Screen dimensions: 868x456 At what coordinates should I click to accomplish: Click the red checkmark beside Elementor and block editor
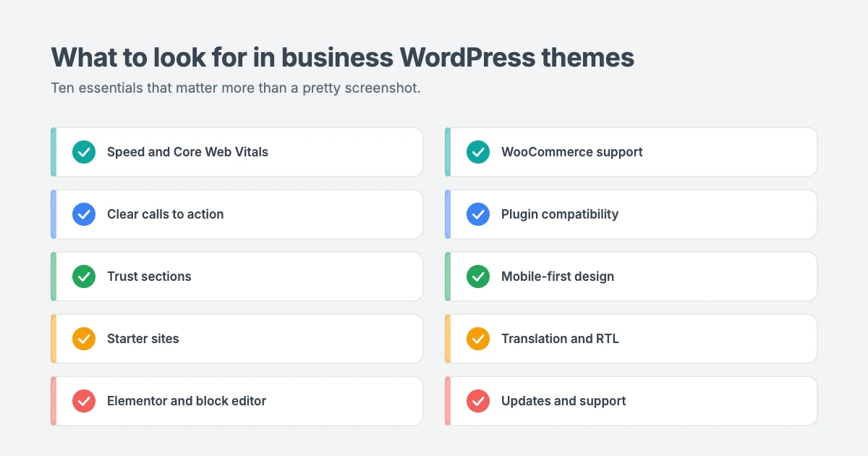(84, 401)
